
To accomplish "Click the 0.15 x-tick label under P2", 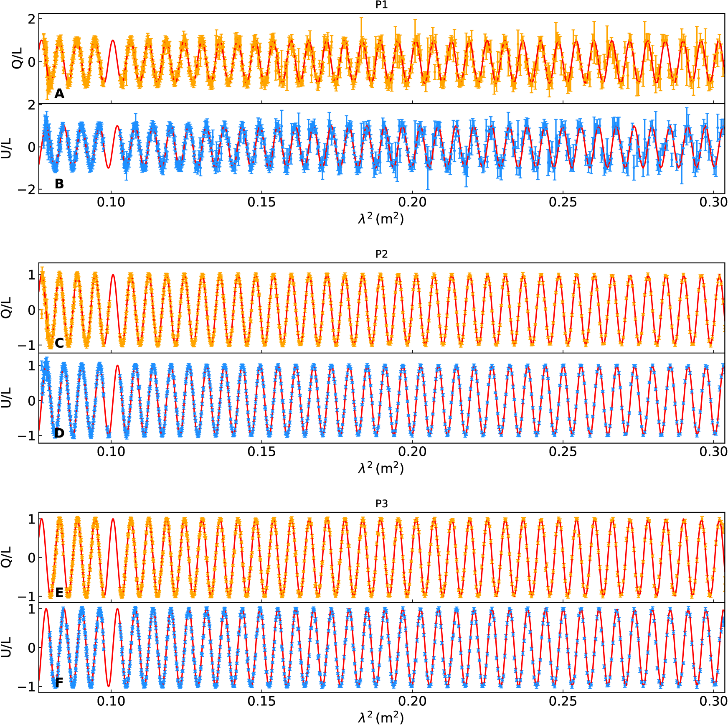I will coord(261,452).
